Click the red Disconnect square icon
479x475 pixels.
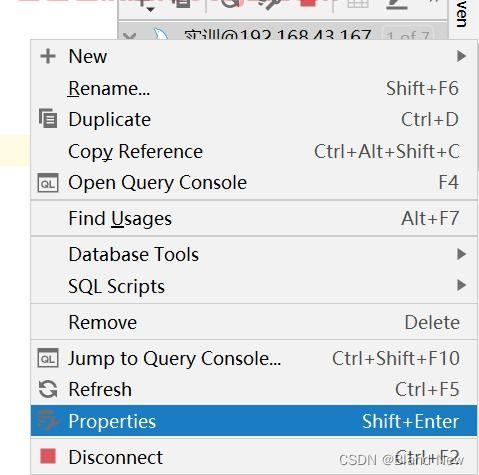[x=48, y=456]
